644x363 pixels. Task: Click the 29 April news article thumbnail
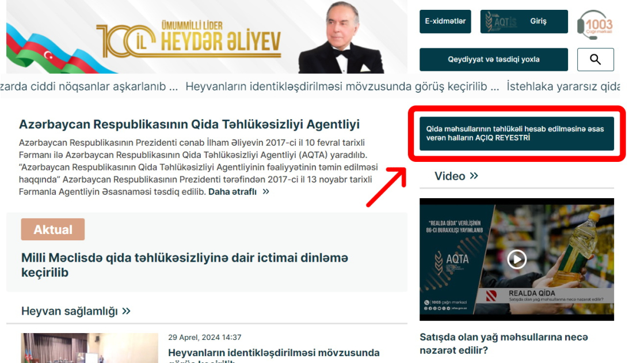click(90, 348)
